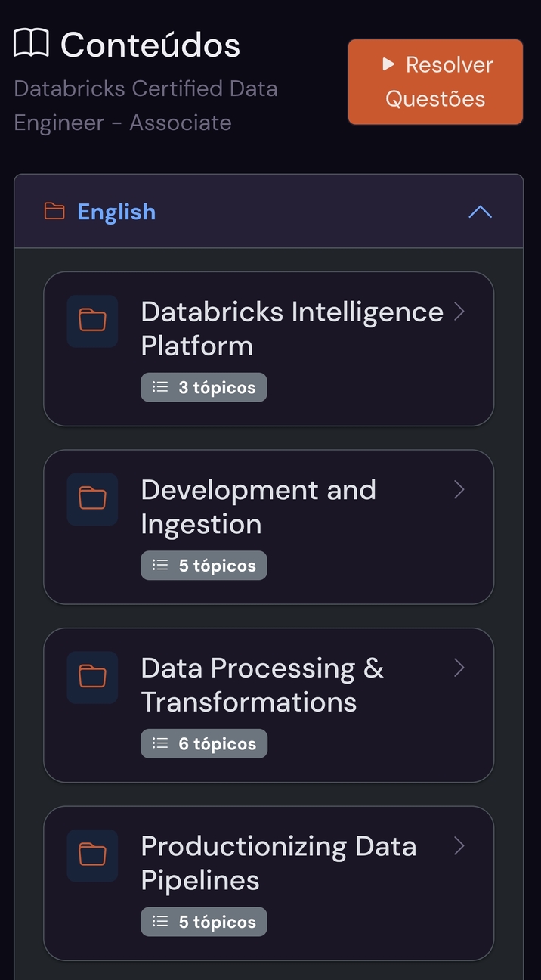Click the open book icon beside Conteúdos

pos(31,45)
